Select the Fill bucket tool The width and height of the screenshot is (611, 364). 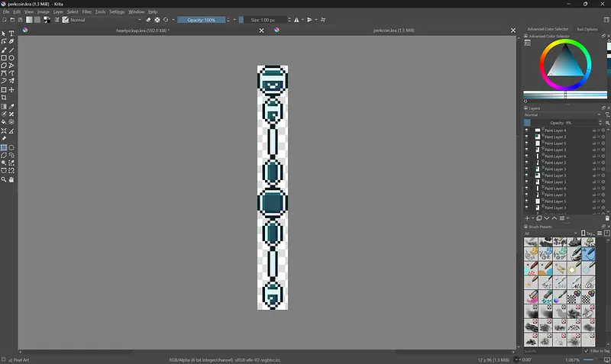point(4,121)
